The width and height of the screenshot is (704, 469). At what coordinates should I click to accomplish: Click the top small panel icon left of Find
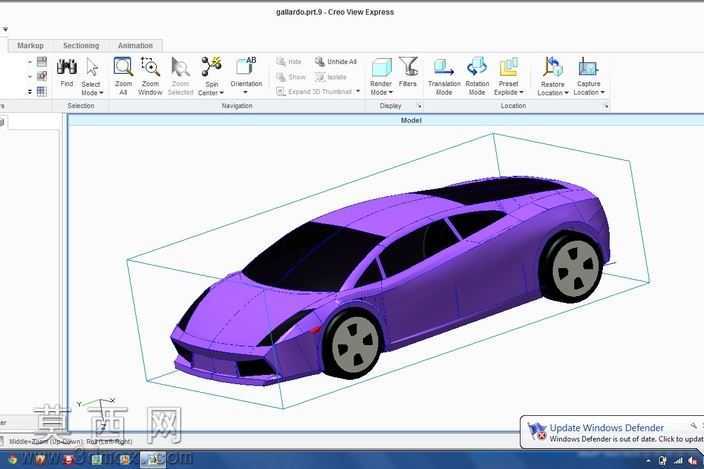coord(42,61)
